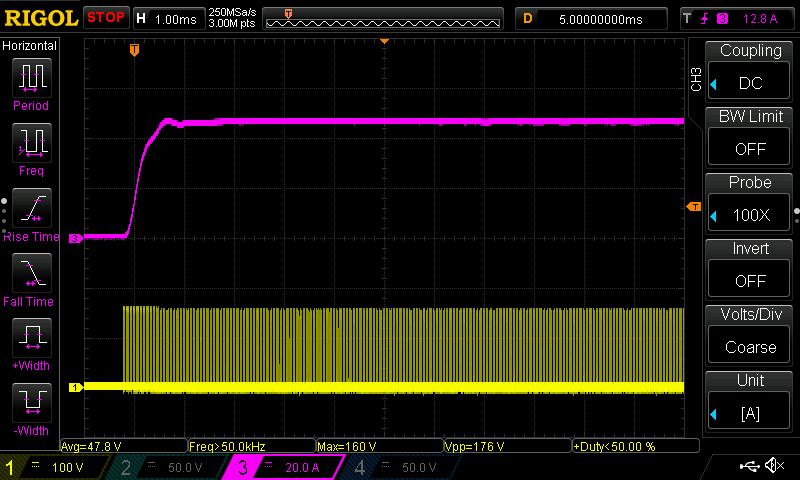Select the +Width measurement icon
Screen dimensions: 800x480
click(31, 337)
